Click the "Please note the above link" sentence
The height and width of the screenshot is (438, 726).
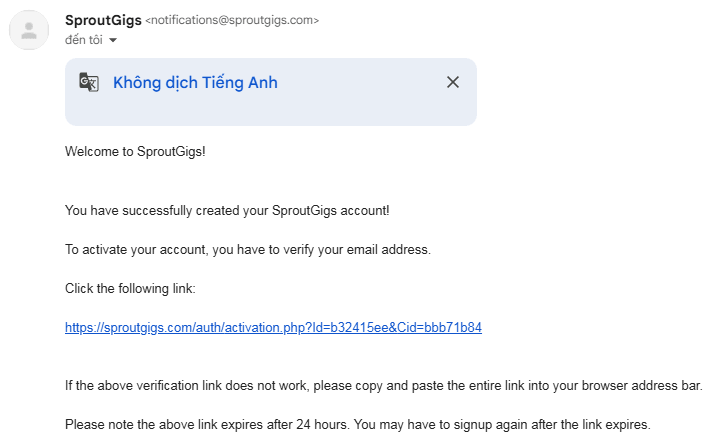click(358, 424)
